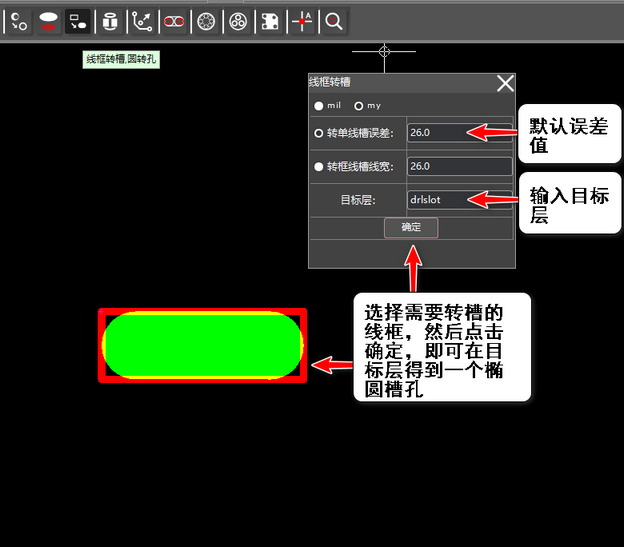Click the 转框线槽线宽 value input field
Screen dimensions: 624x547
[x=459, y=167]
